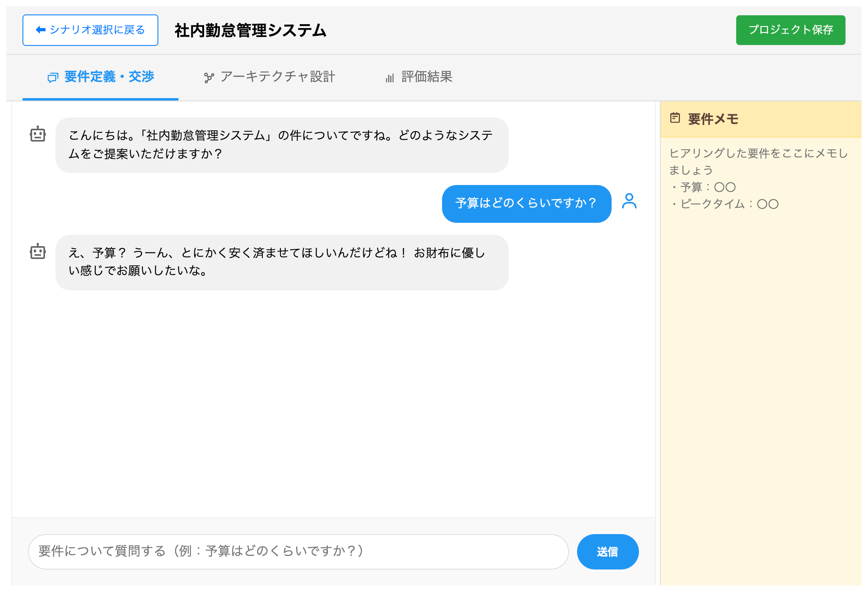The width and height of the screenshot is (868, 592).
Task: Click the branch icon beside アーキテクチャ設計
Action: tap(210, 76)
